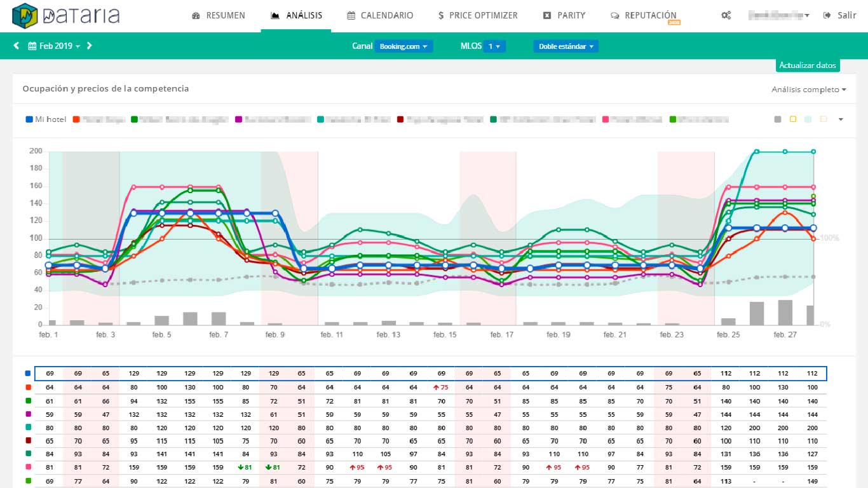Click the yellow outlined legend square

pos(793,119)
